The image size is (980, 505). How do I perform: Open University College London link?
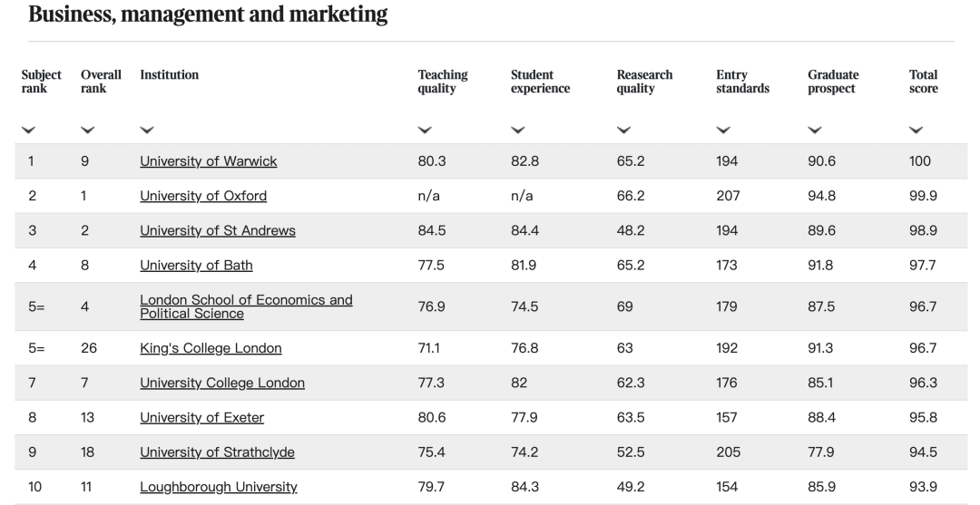(221, 383)
